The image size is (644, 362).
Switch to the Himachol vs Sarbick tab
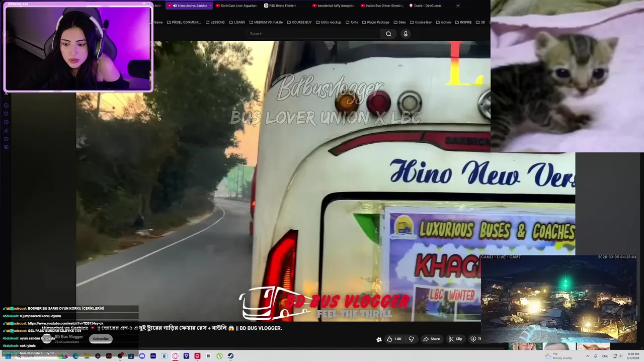(x=190, y=6)
